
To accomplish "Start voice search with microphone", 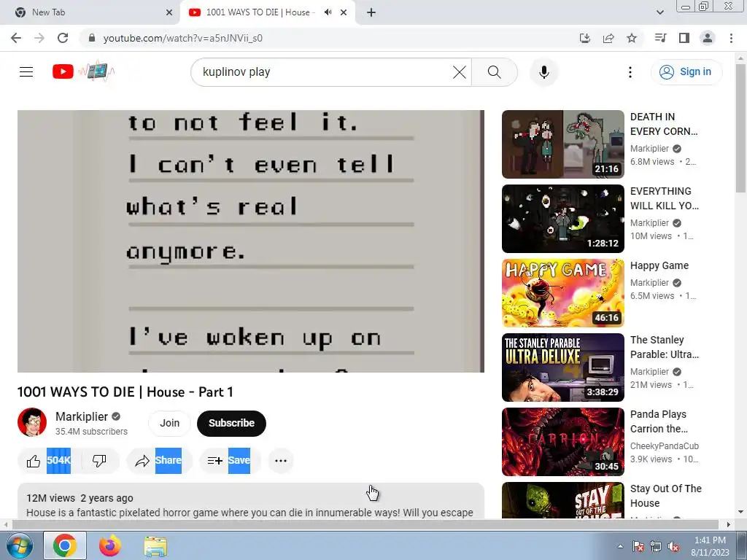I will (543, 72).
